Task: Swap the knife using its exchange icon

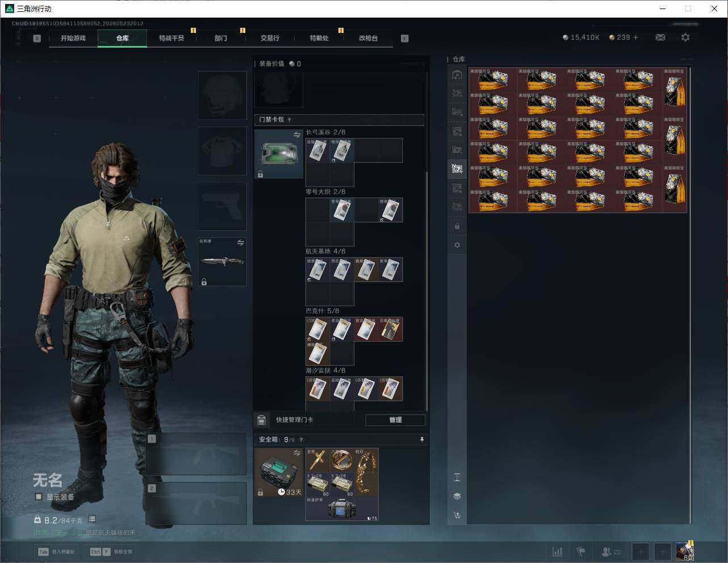Action: 241,243
